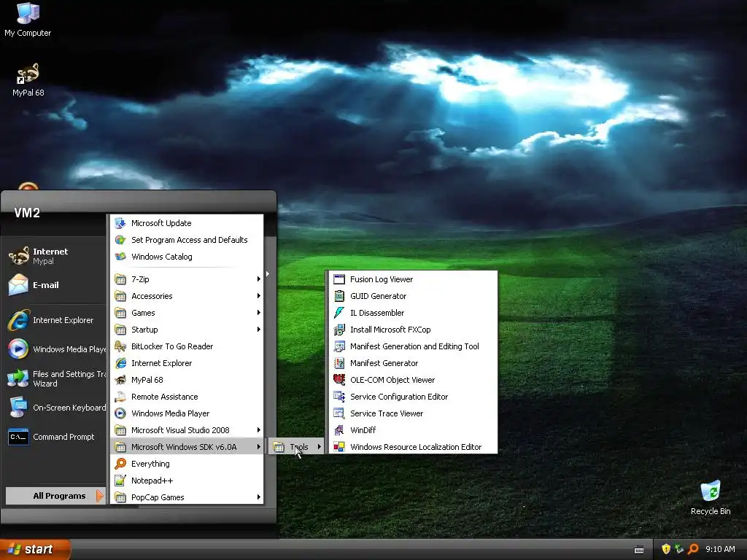Screen dimensions: 747x560
Task: Click the Manifest Generator icon
Action: click(x=338, y=363)
